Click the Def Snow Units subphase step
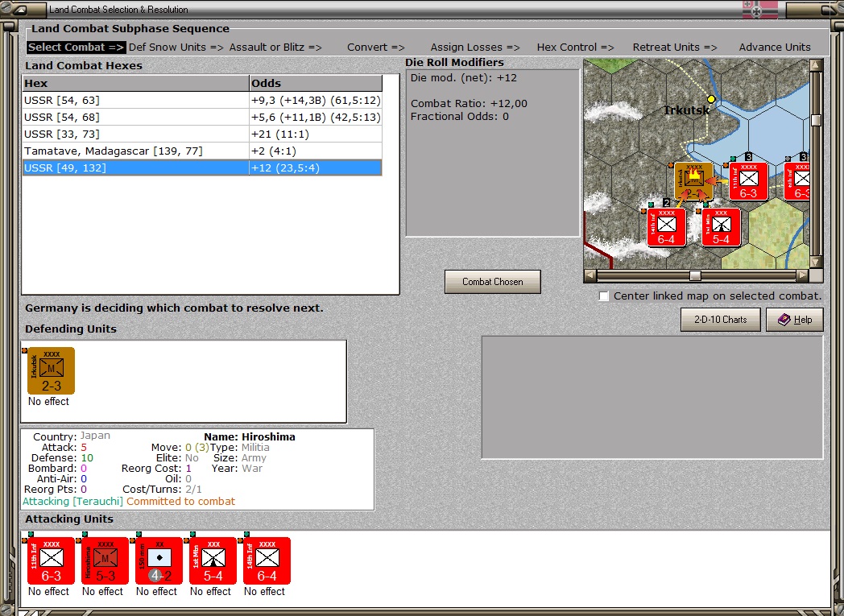This screenshot has width=844, height=616. tap(176, 48)
